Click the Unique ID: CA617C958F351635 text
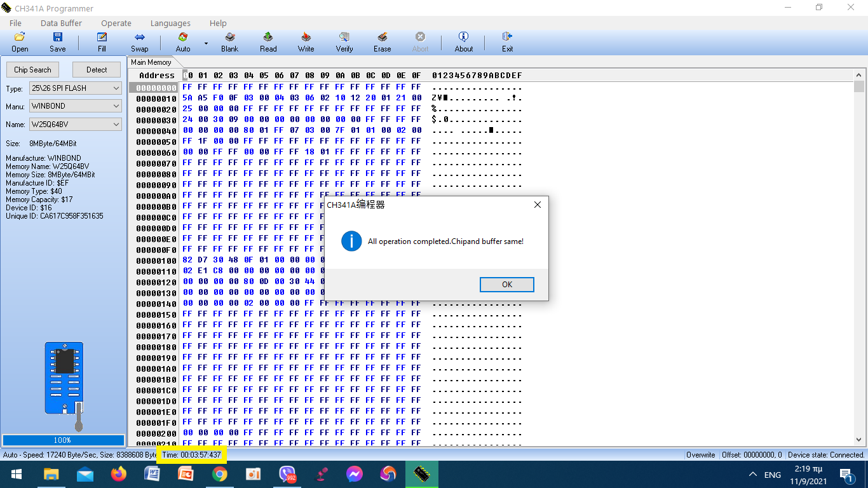868x488 pixels. point(55,216)
